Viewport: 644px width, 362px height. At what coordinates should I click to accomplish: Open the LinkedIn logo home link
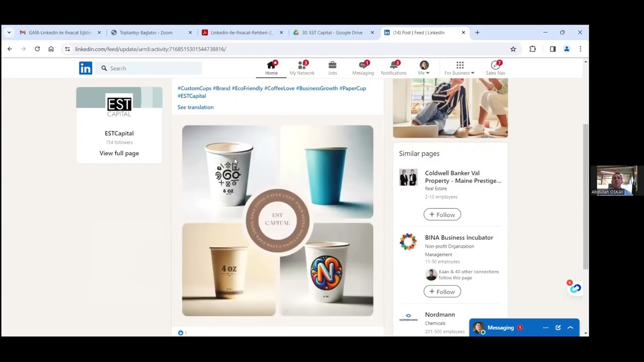click(x=86, y=68)
